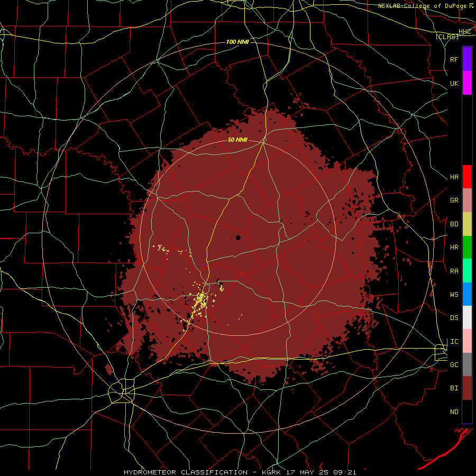Click the BI dark red legend swatch
476x476 pixels.
[x=467, y=388]
